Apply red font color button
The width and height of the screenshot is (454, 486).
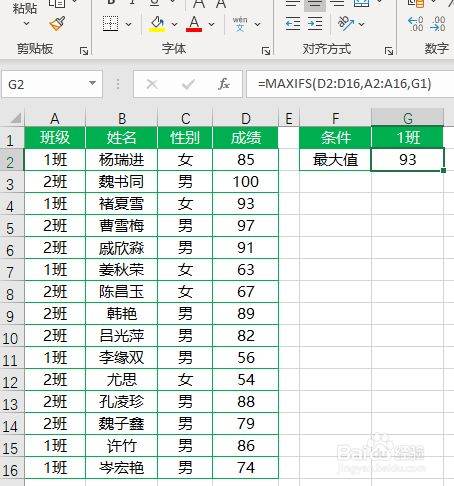click(194, 24)
